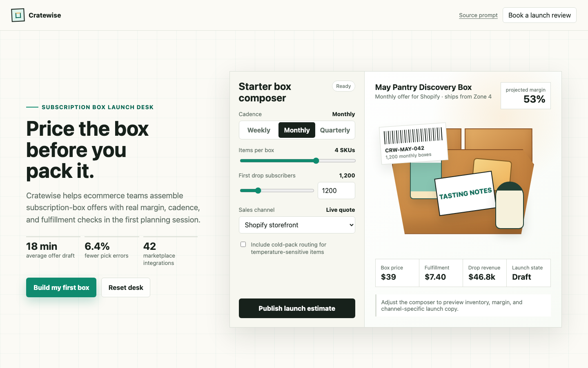Click the CRW-MAY-042 barcode label
This screenshot has width=588, height=368.
[414, 144]
